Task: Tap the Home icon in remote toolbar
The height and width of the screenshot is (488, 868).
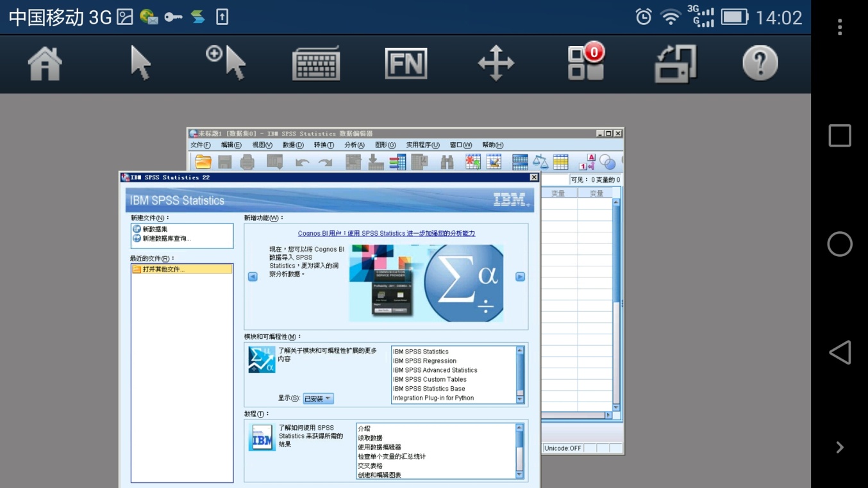Action: pyautogui.click(x=45, y=64)
